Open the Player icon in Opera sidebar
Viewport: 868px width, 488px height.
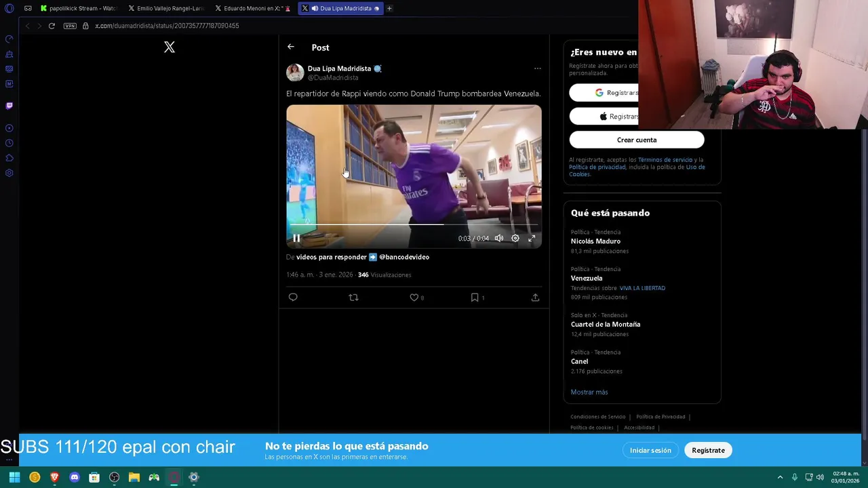(9, 128)
